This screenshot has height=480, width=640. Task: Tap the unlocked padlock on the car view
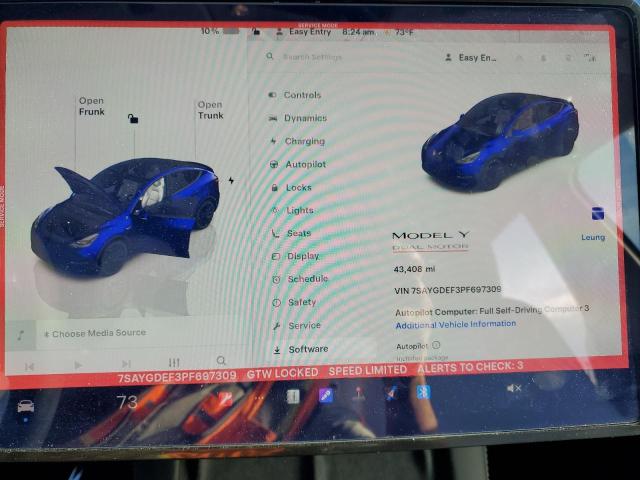(x=133, y=118)
